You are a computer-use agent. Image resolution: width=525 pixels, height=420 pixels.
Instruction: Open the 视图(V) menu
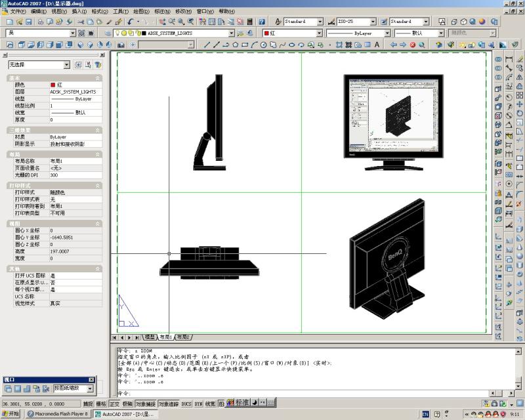(59, 11)
